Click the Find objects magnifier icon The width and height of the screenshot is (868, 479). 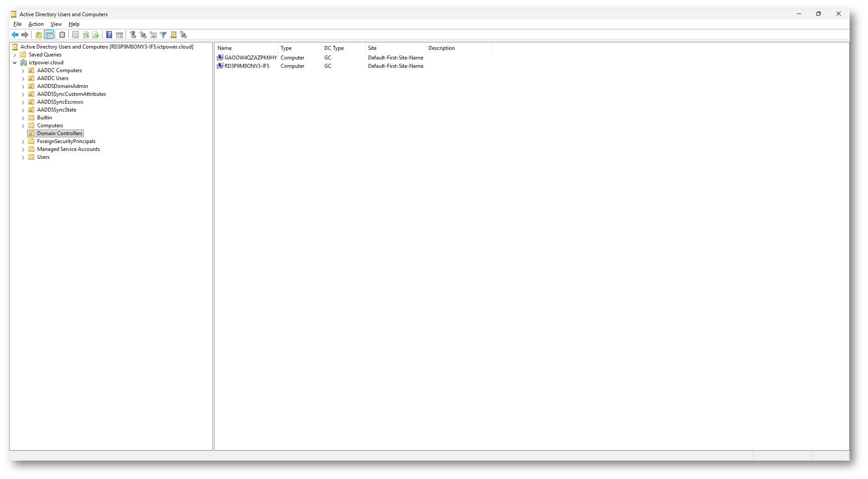pyautogui.click(x=173, y=35)
